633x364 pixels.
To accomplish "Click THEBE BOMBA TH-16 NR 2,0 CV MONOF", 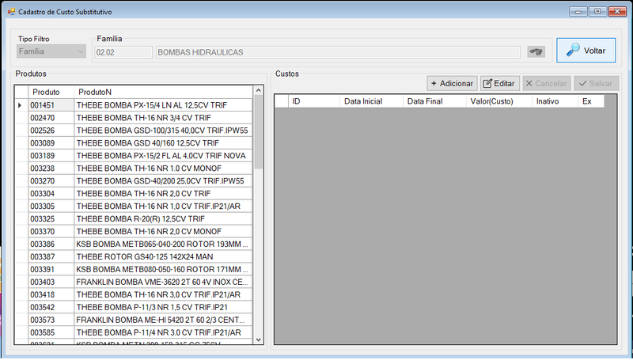I will [x=164, y=232].
